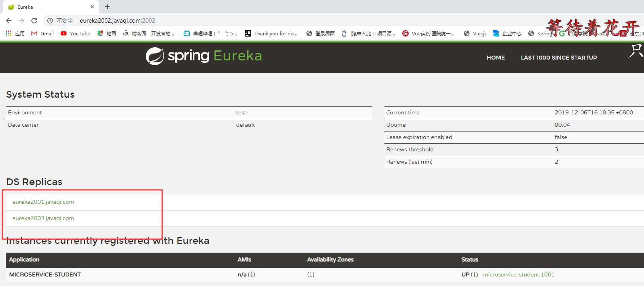Go to HOME in Eureka nav
Screen dimensions: 644x286
point(496,58)
